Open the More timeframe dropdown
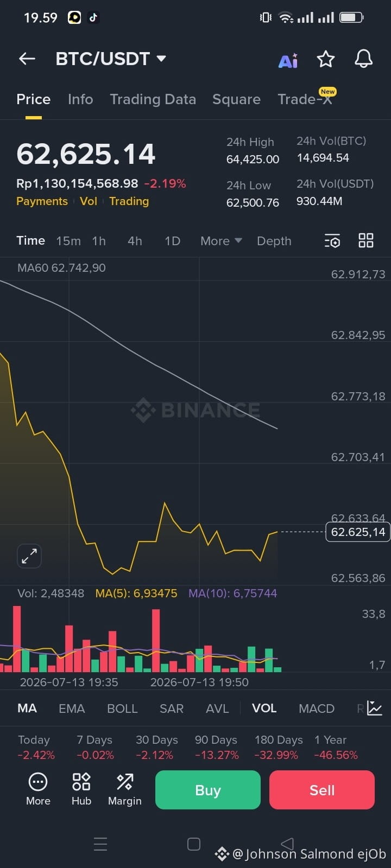391x868 pixels. tap(221, 241)
